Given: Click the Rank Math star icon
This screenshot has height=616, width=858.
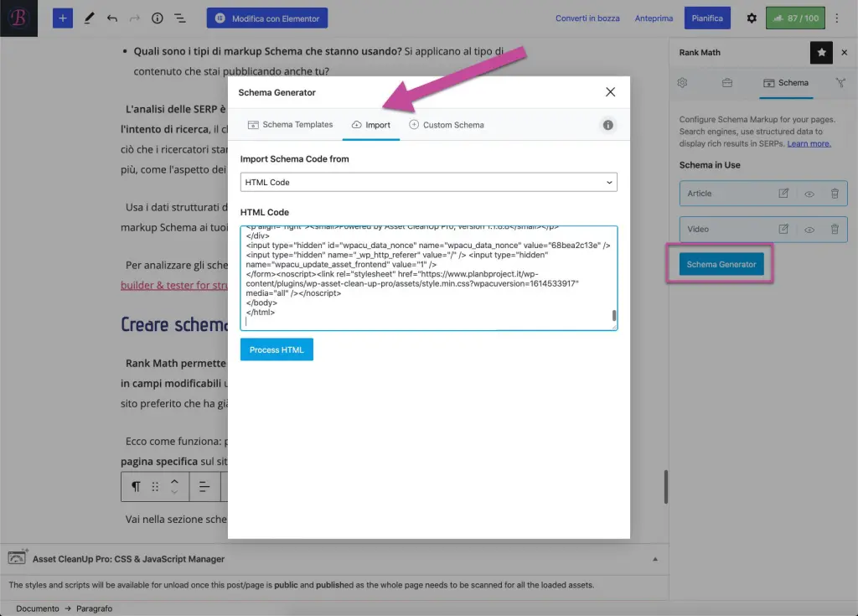Looking at the screenshot, I should click(821, 53).
